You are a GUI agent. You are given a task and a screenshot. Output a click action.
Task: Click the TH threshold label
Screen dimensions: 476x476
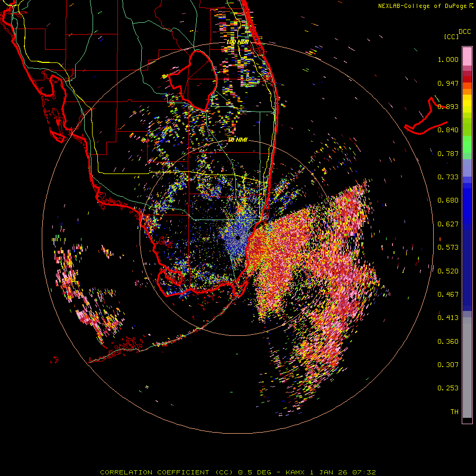coord(454,412)
